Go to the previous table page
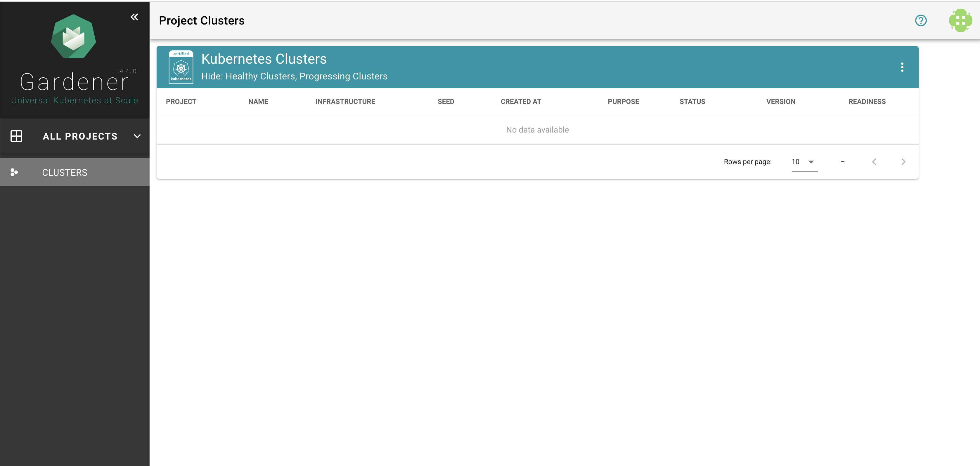The image size is (980, 466). tap(874, 161)
